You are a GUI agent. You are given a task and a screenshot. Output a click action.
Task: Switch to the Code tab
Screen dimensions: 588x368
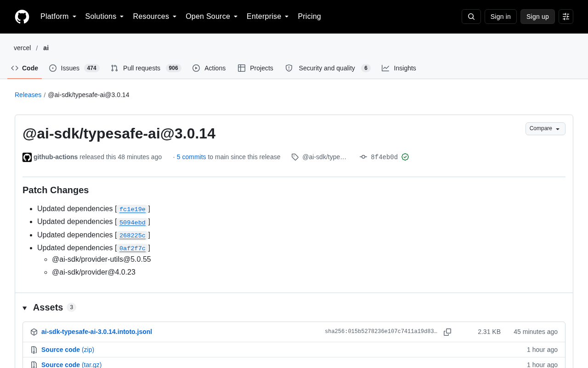pos(25,68)
